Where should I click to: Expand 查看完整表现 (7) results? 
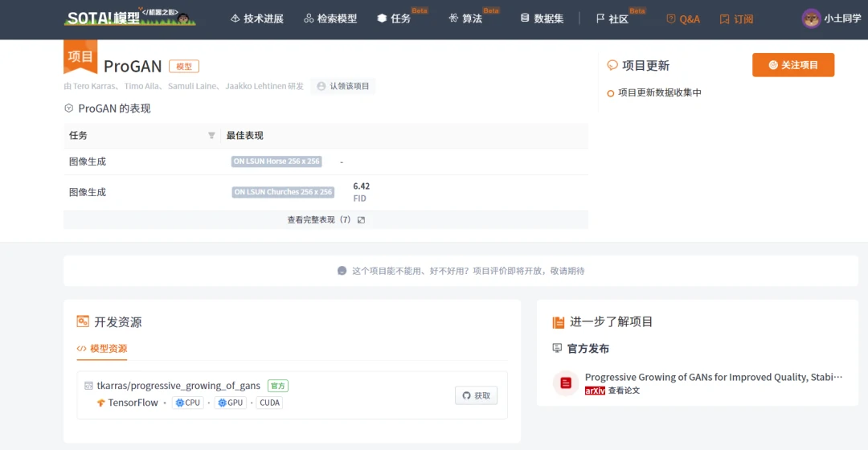(x=325, y=219)
